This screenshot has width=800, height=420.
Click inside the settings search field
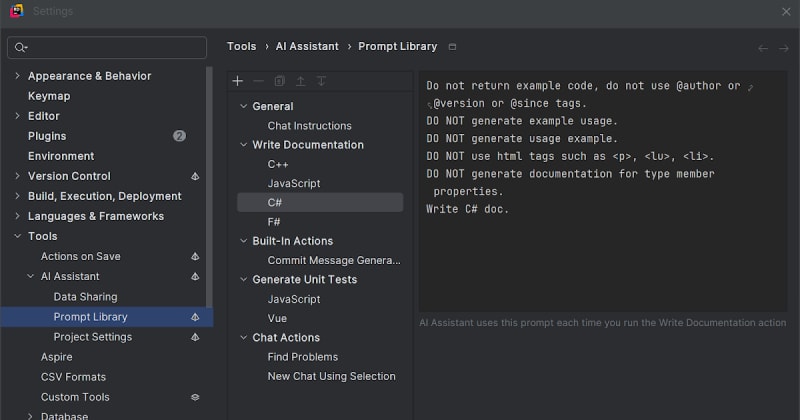(x=110, y=47)
